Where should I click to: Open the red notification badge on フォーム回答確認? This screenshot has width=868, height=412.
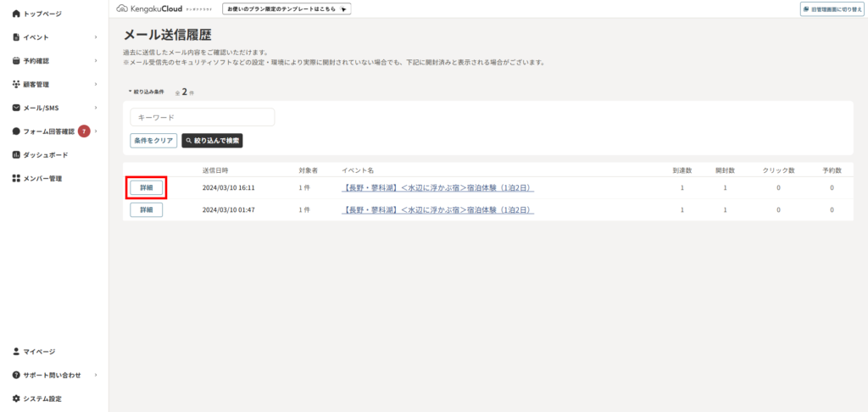[x=84, y=131]
